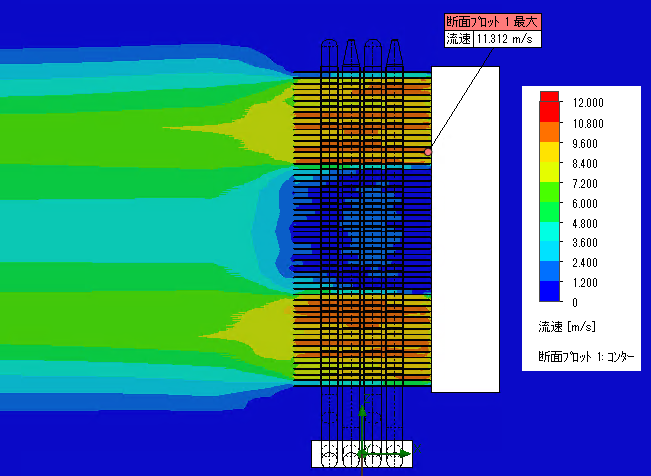This screenshot has width=651, height=476.
Task: Select the legend maximum value 12.000
Action: tap(587, 103)
